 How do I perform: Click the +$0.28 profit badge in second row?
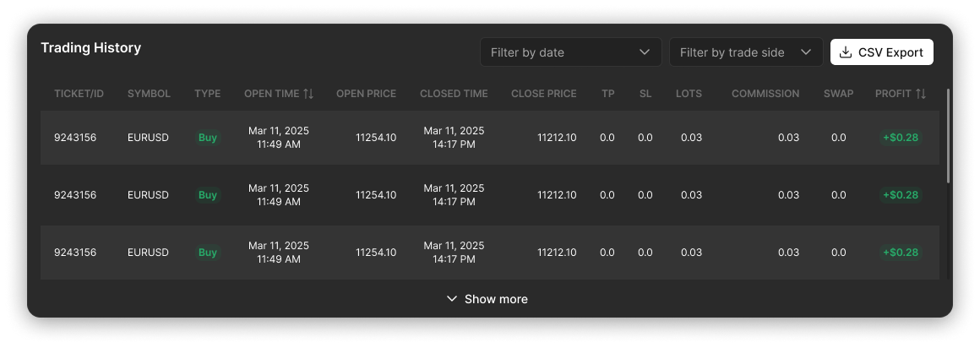pos(900,195)
